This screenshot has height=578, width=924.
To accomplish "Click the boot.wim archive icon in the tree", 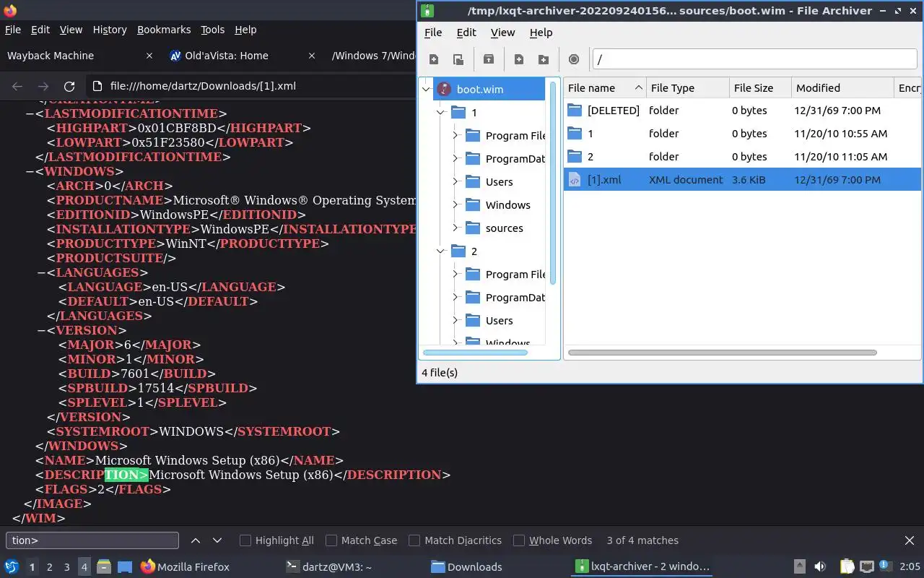I will click(x=444, y=89).
